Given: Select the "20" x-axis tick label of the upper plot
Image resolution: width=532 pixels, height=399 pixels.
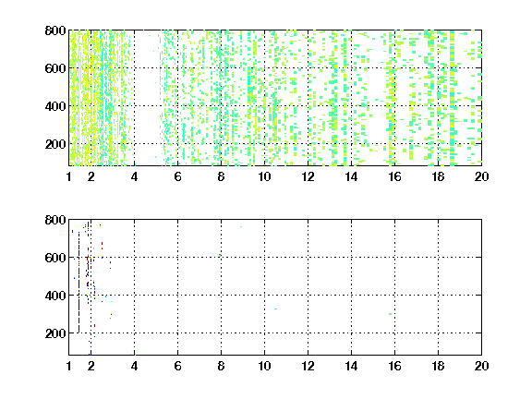Looking at the screenshot, I should (482, 176).
